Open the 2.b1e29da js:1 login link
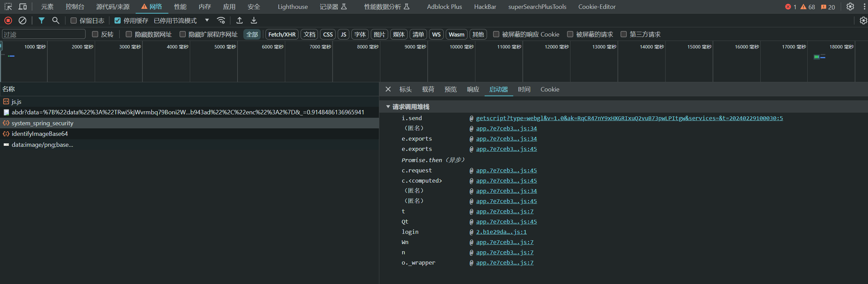Viewport: 868px width, 284px height. tap(501, 232)
